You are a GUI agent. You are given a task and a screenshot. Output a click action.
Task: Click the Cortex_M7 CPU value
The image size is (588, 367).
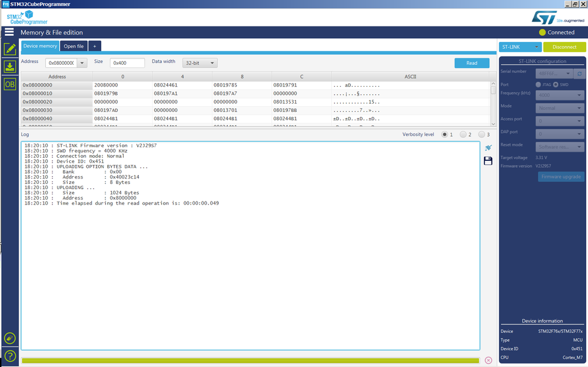click(x=573, y=358)
